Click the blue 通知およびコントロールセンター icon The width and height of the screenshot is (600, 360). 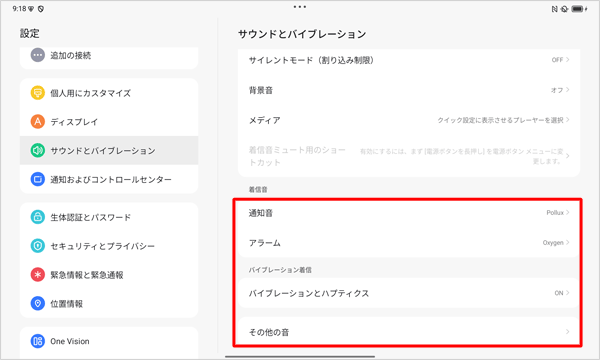tap(38, 179)
